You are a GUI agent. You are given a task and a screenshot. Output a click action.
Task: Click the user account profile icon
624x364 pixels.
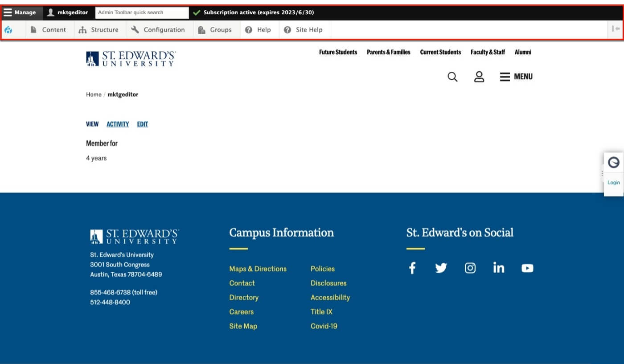479,77
